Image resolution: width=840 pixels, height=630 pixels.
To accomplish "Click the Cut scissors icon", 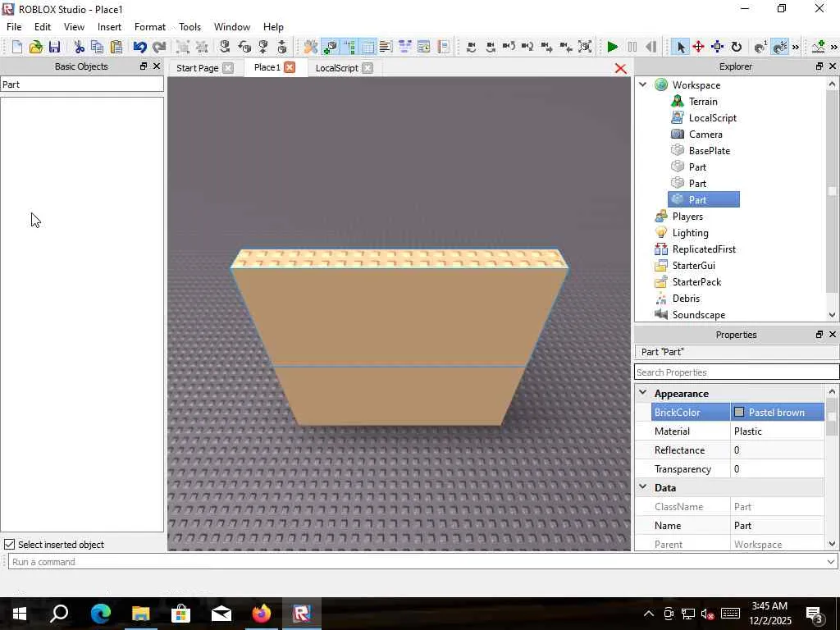I will click(x=80, y=47).
